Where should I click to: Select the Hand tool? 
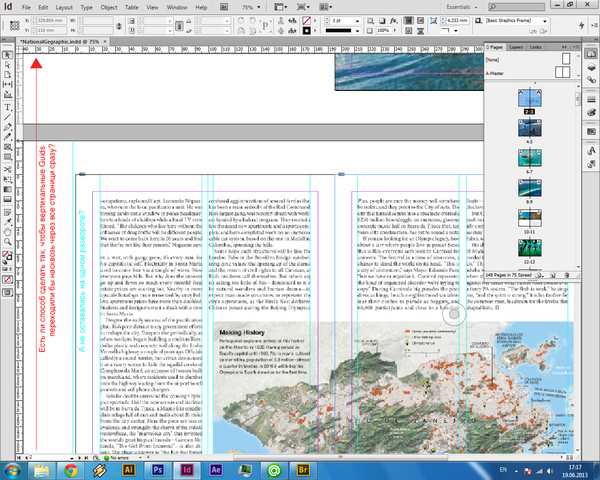(7, 232)
